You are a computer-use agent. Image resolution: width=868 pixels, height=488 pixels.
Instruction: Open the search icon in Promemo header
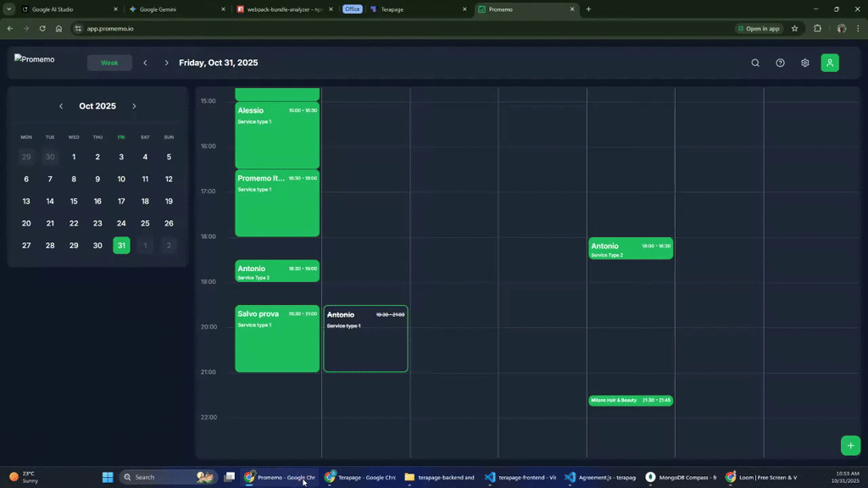click(755, 63)
